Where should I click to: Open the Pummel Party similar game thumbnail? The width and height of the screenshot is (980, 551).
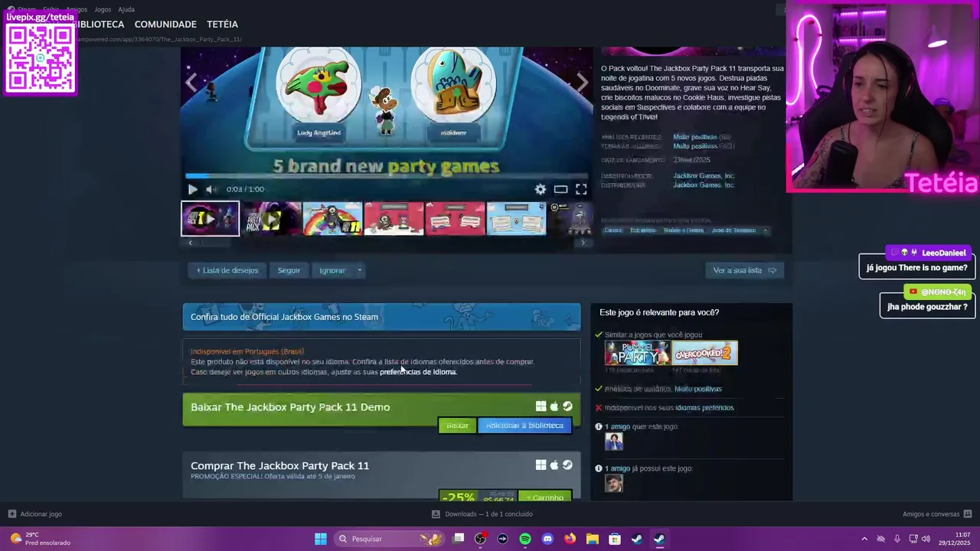[x=637, y=353]
